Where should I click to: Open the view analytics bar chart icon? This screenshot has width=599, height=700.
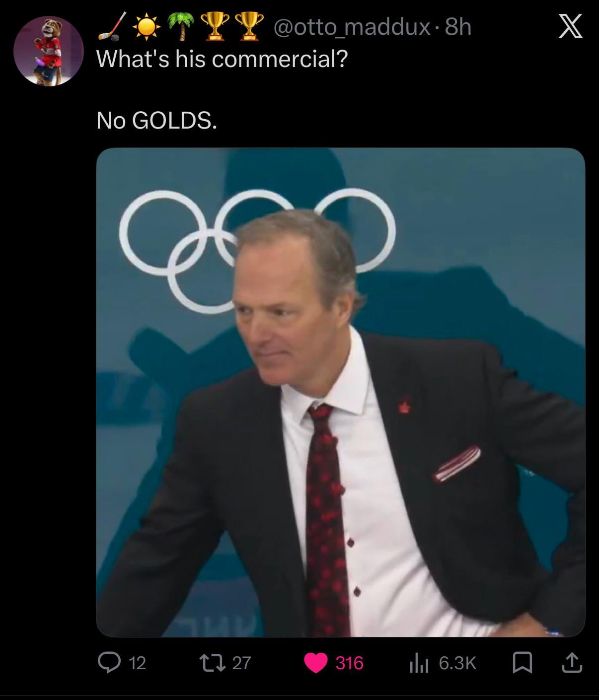(x=420, y=663)
